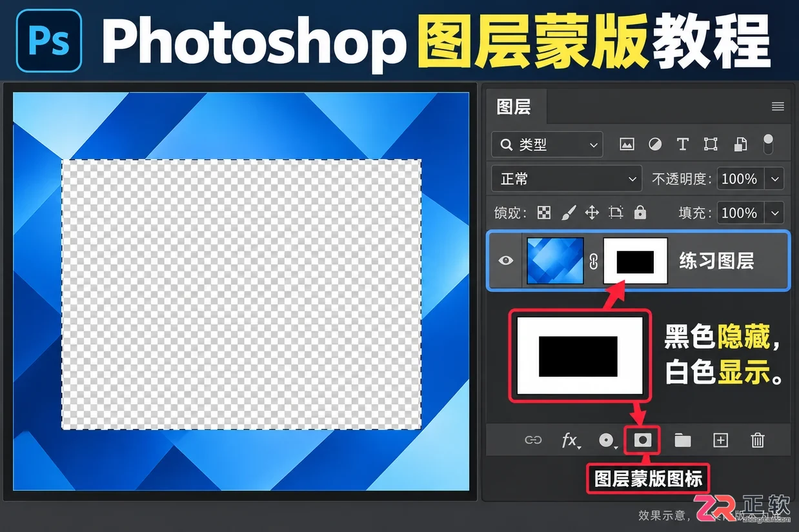The width and height of the screenshot is (799, 532).
Task: Click the link layers icon
Action: (x=533, y=440)
